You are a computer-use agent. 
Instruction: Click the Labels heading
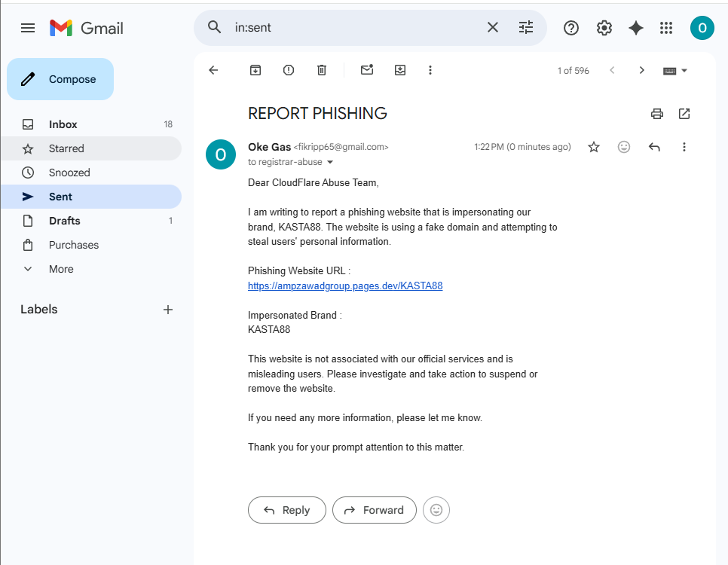click(39, 309)
